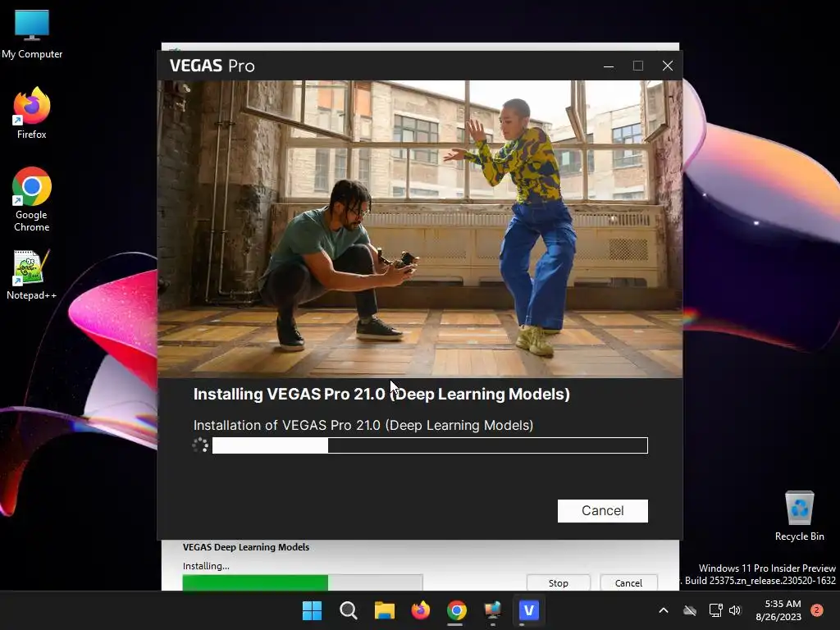
Task: Click Cancel in the background Deep Learning Models window
Action: click(x=628, y=583)
